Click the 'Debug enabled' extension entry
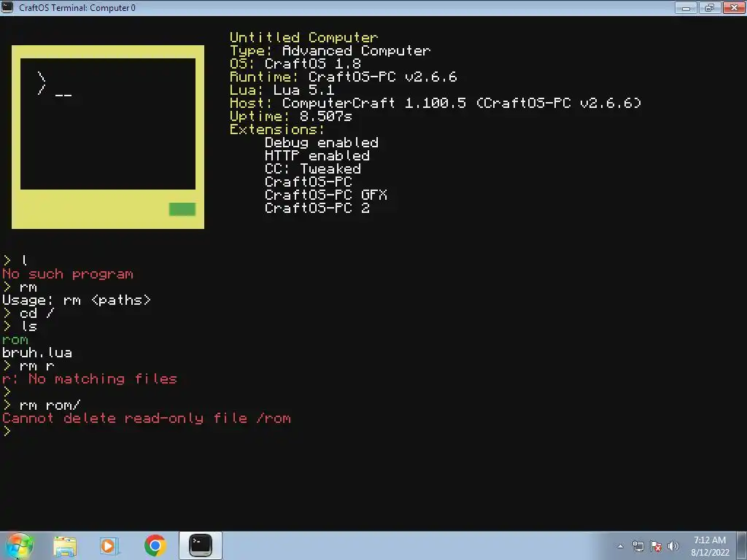747x560 pixels. [x=322, y=142]
